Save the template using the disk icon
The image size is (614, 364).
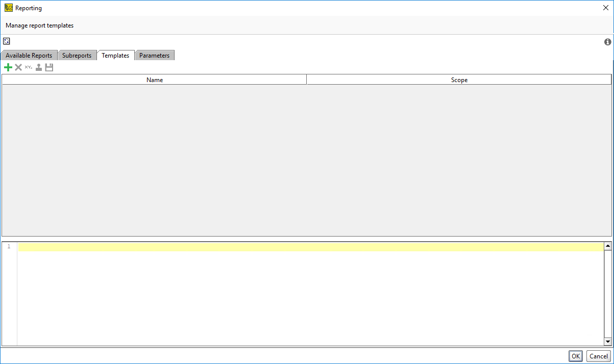48,67
